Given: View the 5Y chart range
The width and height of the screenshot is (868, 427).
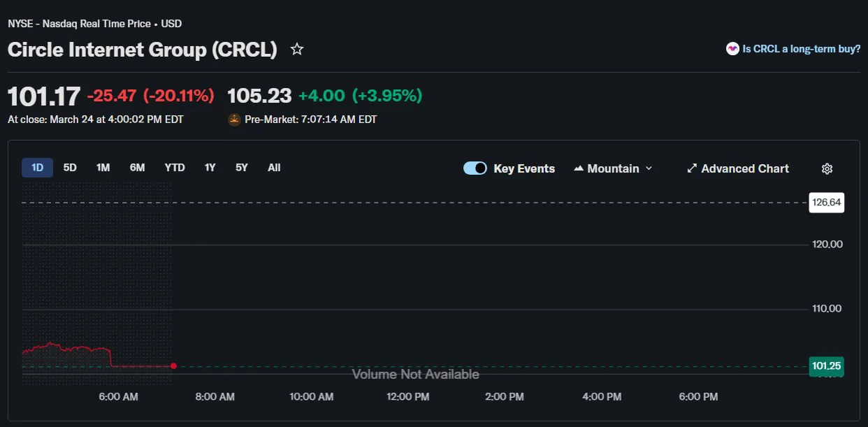Looking at the screenshot, I should [x=241, y=168].
